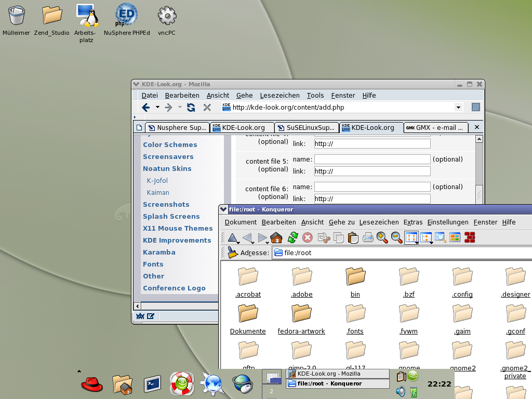Click the Konqueror address field showing file:/root
Screen dimensions: 532x399
402,253
